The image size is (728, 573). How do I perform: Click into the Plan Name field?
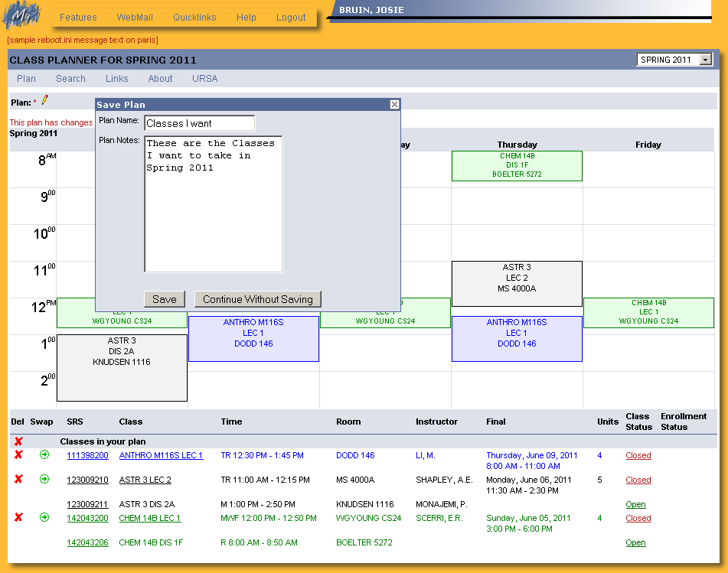(x=199, y=123)
